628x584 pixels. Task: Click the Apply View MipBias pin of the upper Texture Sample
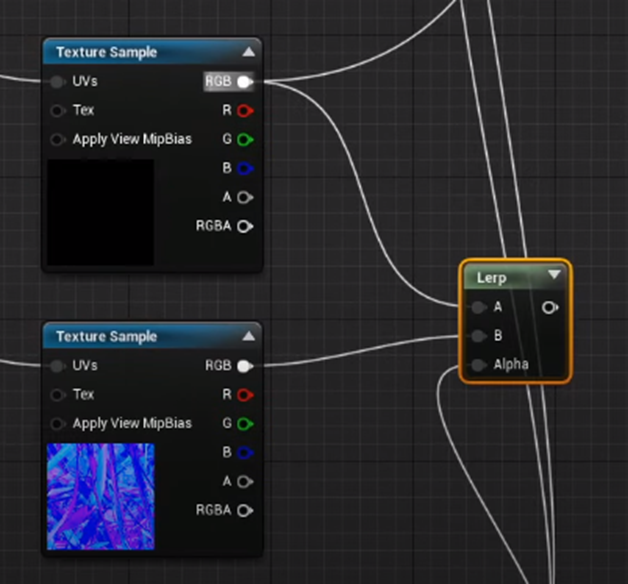(57, 139)
